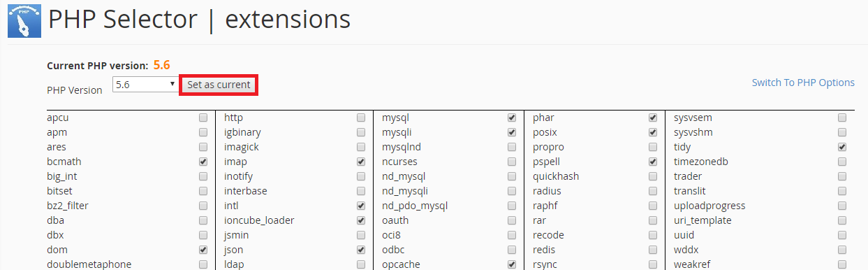The width and height of the screenshot is (868, 270).
Task: Click the Set as current button
Action: point(219,85)
